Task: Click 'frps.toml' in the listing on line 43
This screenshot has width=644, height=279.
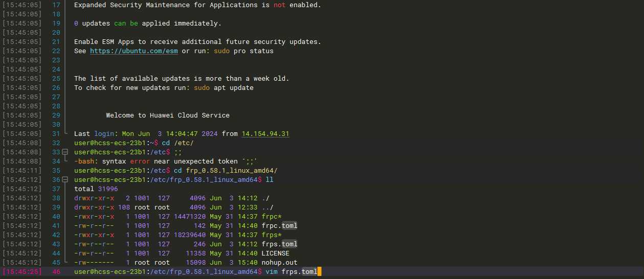Action: [279, 244]
